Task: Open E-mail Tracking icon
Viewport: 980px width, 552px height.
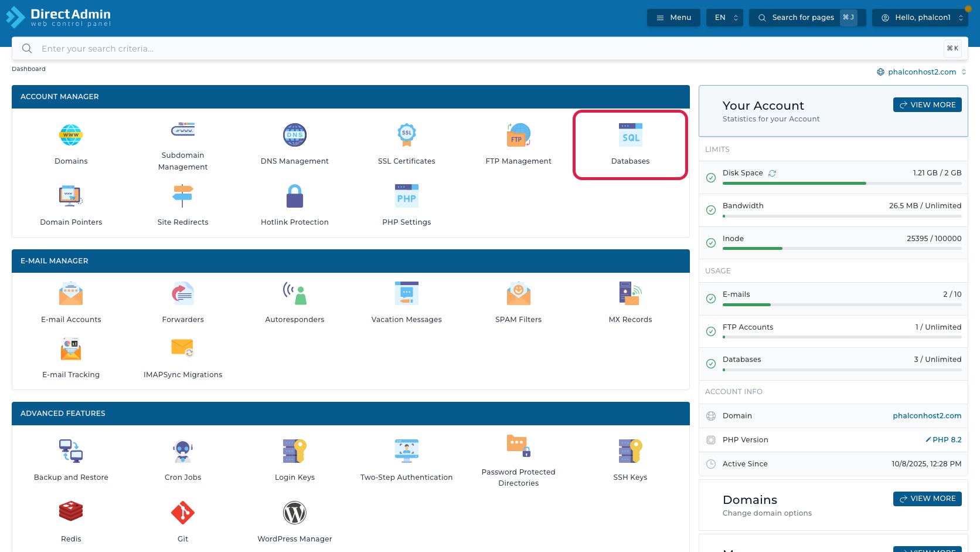Action: tap(71, 348)
